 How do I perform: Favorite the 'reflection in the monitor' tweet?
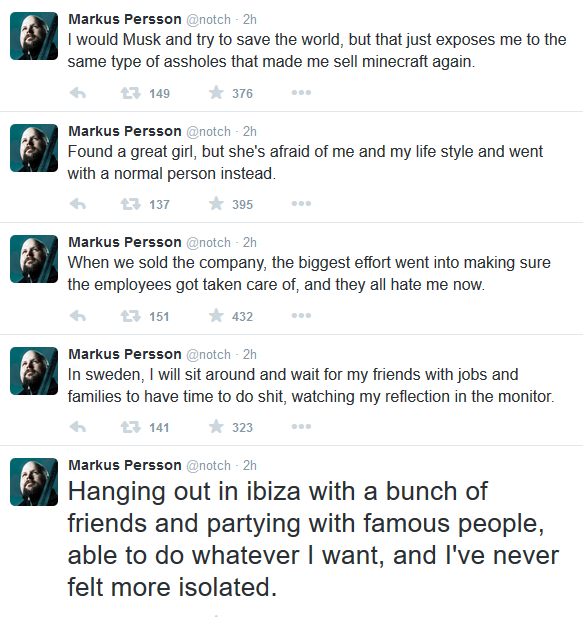coord(216,427)
